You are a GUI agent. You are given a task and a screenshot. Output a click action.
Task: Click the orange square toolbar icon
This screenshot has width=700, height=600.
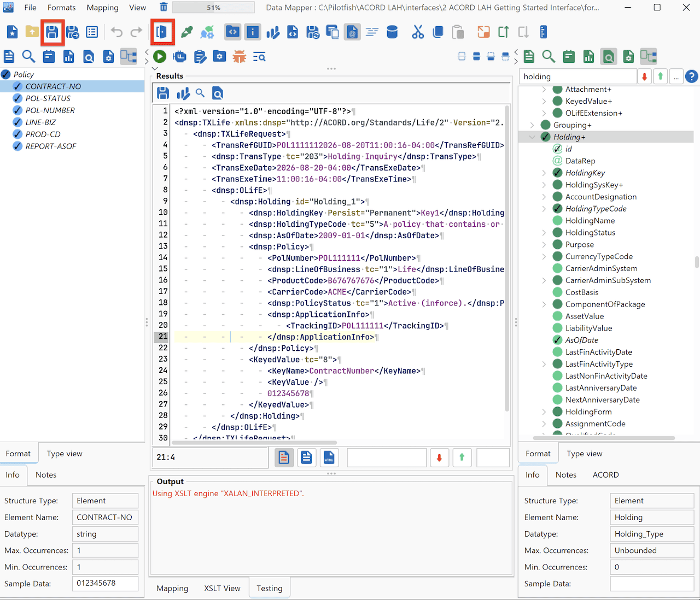(x=483, y=32)
